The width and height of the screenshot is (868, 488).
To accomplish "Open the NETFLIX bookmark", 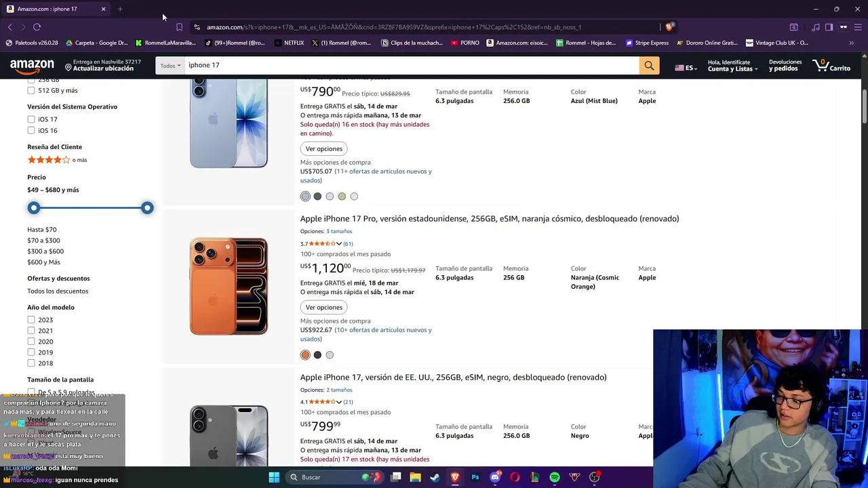I will 289,43.
